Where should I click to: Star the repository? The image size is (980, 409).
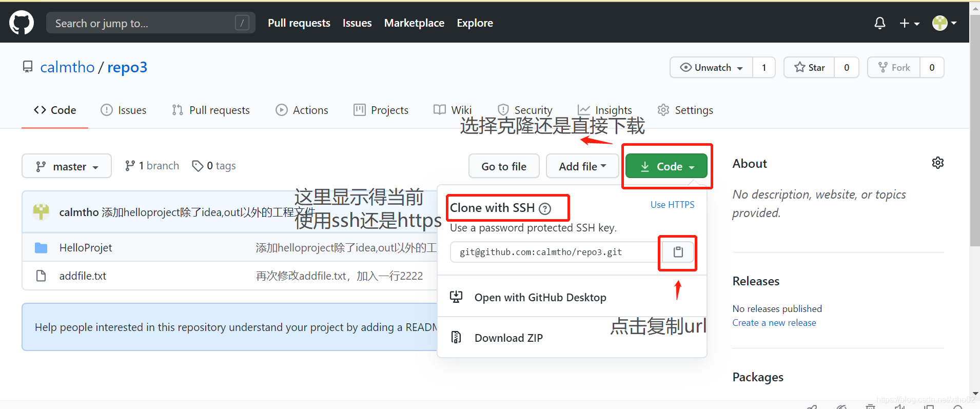(809, 67)
